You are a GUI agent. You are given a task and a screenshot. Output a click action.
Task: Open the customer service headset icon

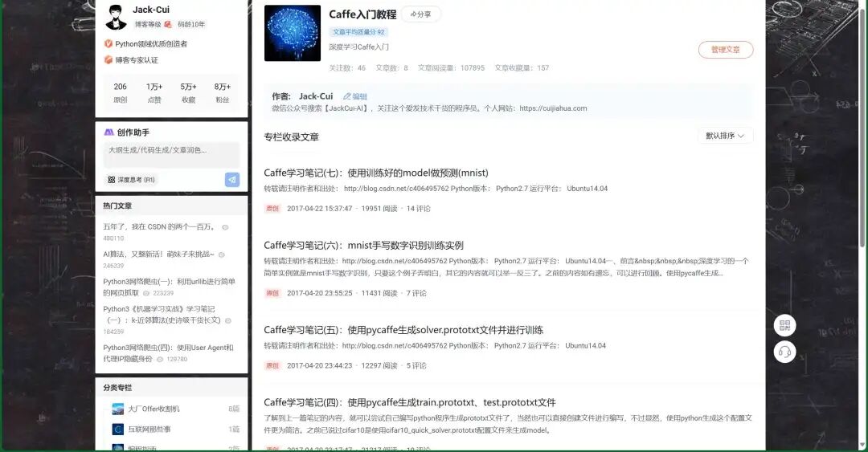pyautogui.click(x=784, y=352)
